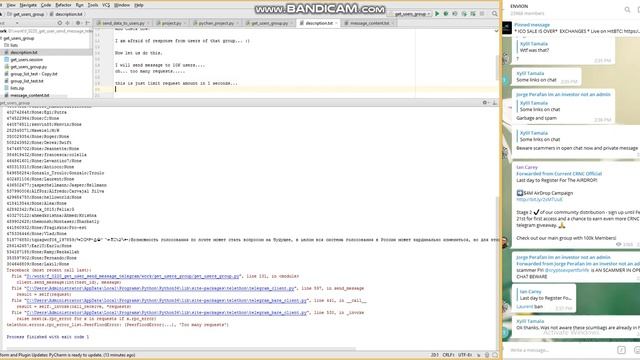The width and height of the screenshot is (640, 360).
Task: Open bot commands slash icon in Telegram
Action: click(x=621, y=350)
